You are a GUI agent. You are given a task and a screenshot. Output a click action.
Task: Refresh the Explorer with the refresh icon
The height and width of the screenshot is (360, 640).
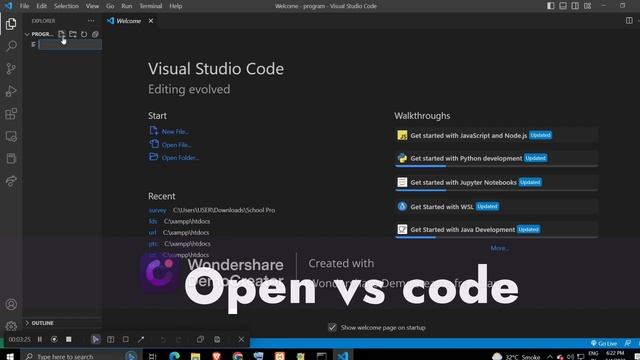[84, 34]
